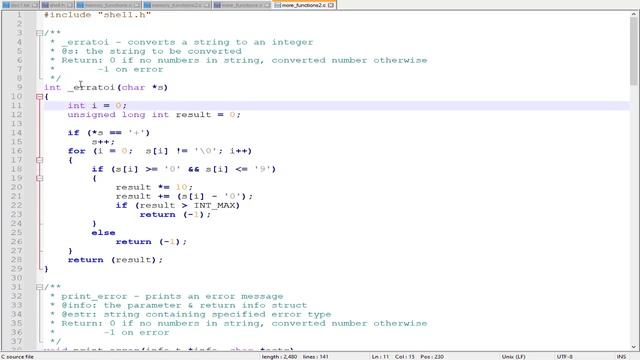Click 'C source file' in the status bar
Viewport: 640px width, 360px height.
18,356
